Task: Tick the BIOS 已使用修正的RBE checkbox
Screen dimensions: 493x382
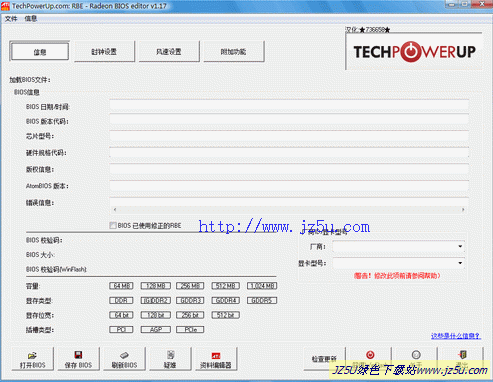Action: 113,226
